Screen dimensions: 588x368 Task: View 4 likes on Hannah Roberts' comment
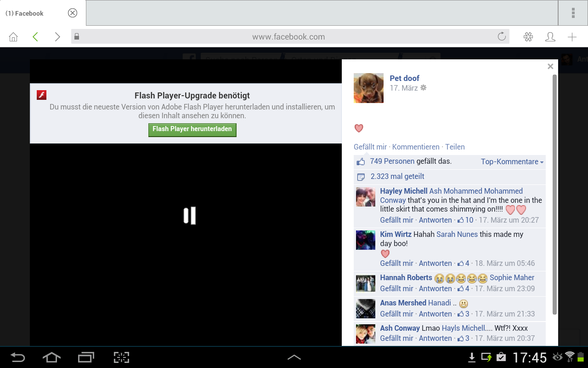(x=464, y=288)
